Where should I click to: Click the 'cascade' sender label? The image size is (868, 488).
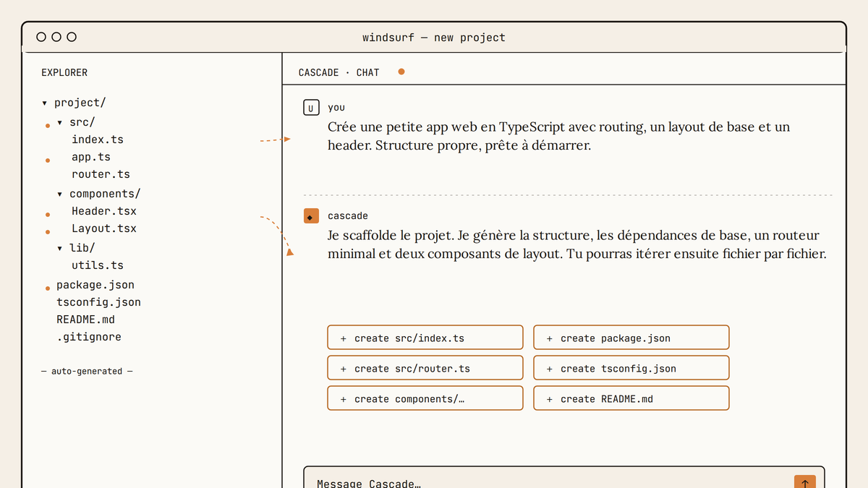click(x=348, y=216)
